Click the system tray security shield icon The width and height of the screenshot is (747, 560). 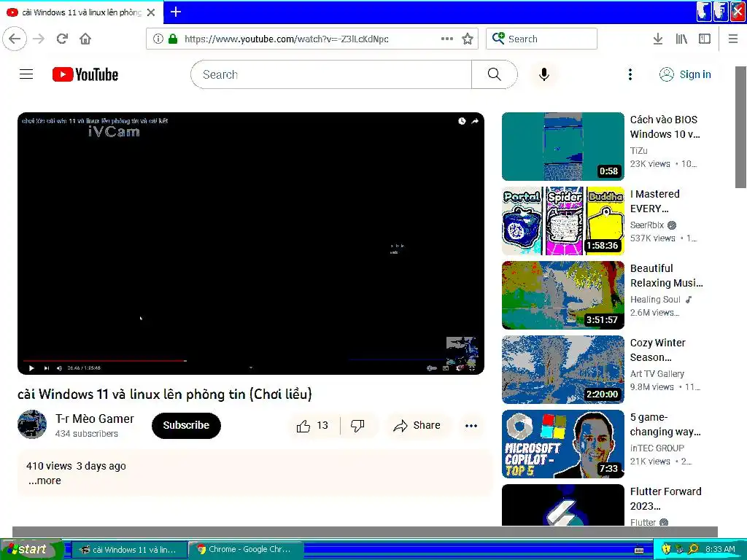[x=666, y=549]
